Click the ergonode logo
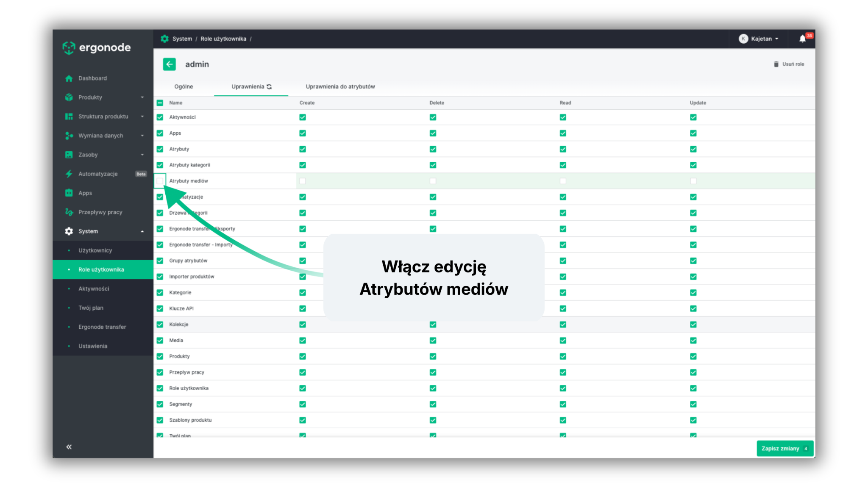Screen dimensions: 868x488 pos(97,48)
